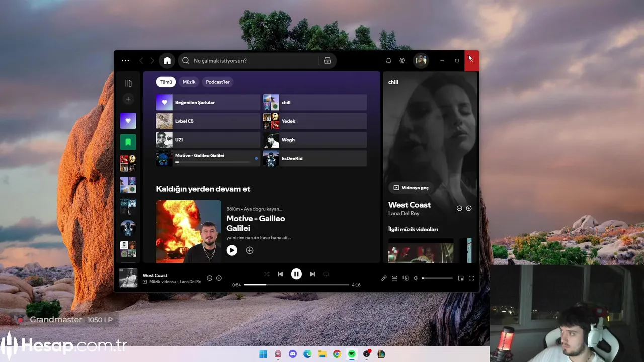This screenshot has height=362, width=644.
Task: Toggle repeat mode
Action: 326,274
